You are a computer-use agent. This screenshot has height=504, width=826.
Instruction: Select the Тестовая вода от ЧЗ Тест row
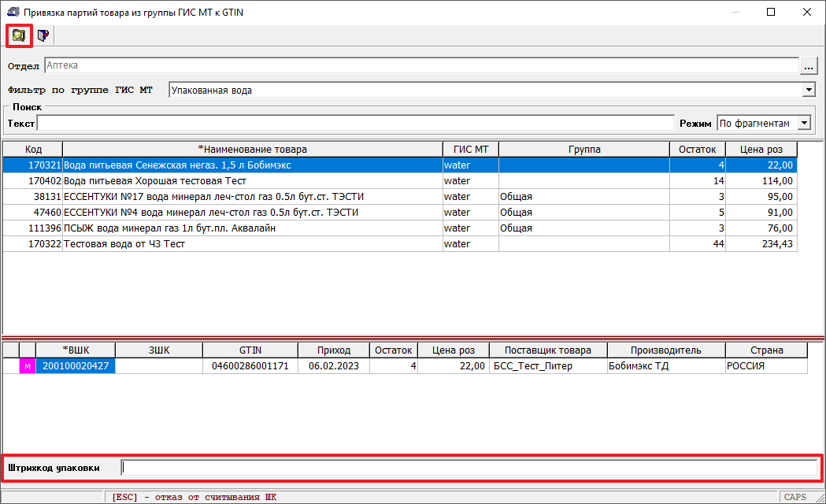(x=252, y=244)
